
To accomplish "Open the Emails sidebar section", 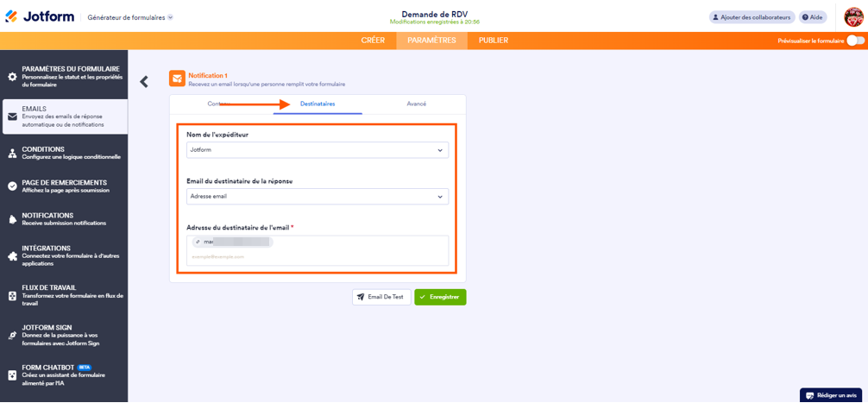I will tap(65, 116).
